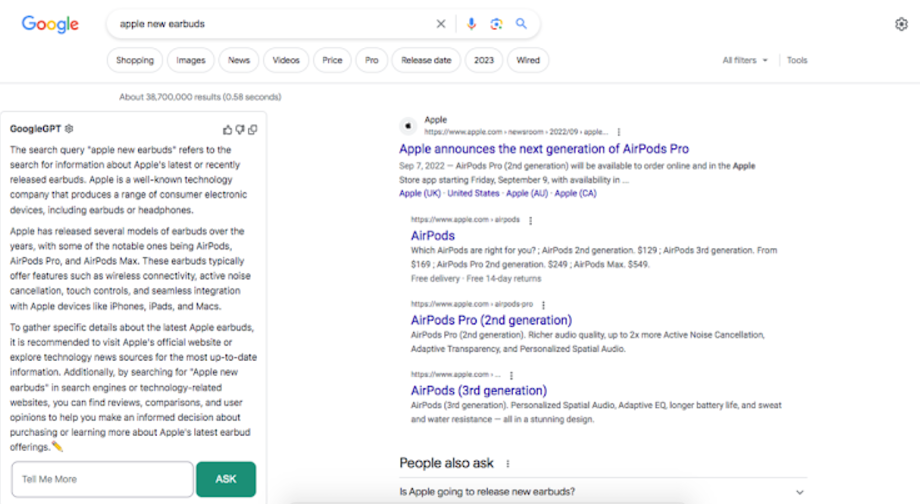920x504 pixels.
Task: Focus the Tell Me More input field
Action: point(102,479)
